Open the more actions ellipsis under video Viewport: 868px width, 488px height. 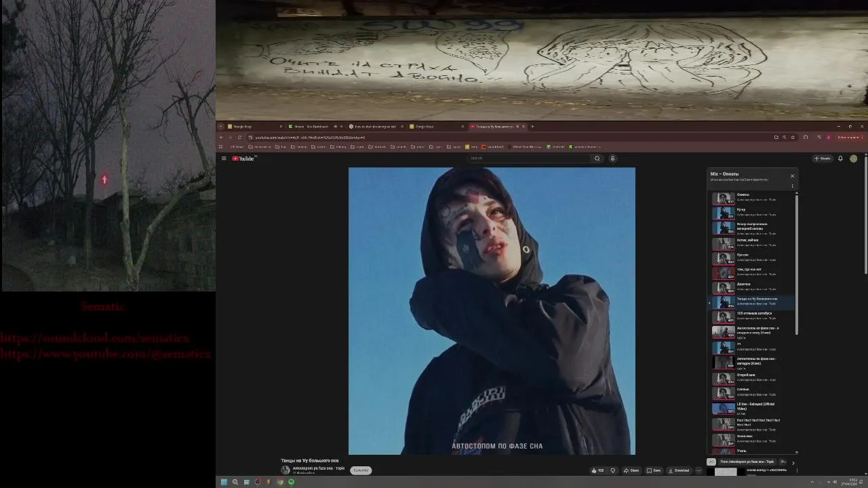(x=698, y=470)
